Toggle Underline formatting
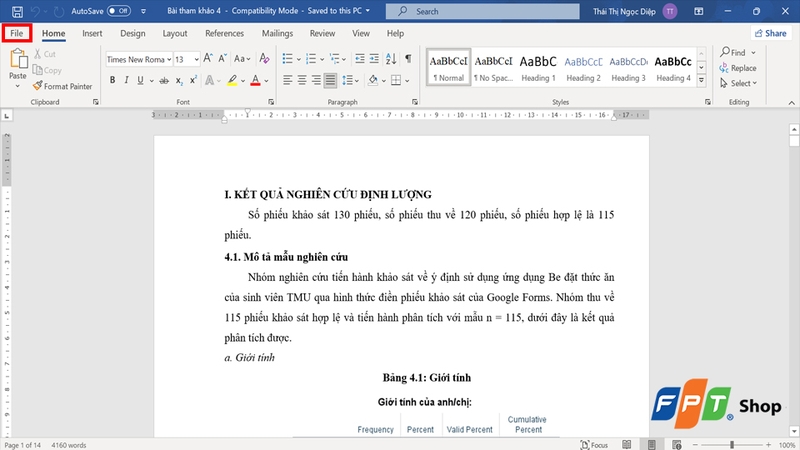This screenshot has height=450, width=800. pos(140,80)
